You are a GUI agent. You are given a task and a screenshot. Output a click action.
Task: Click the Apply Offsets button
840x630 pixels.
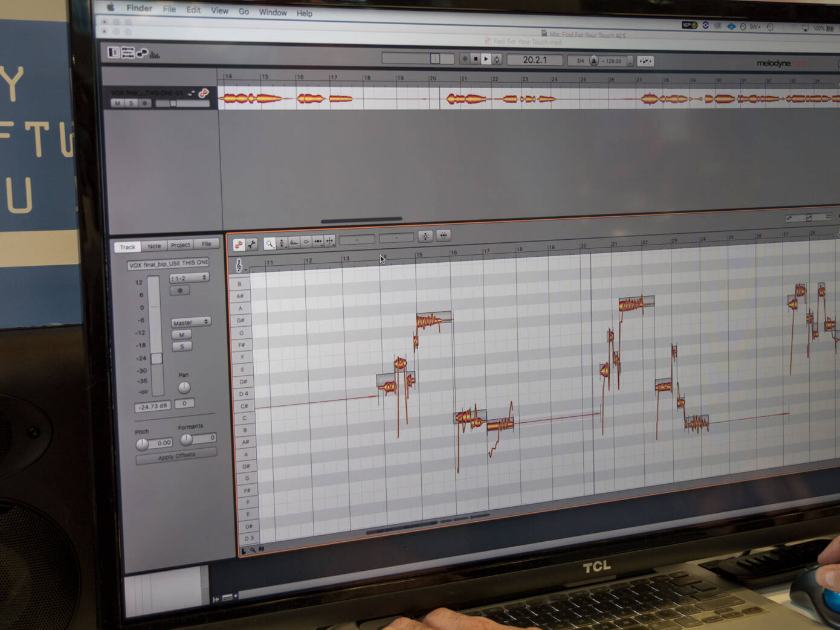pyautogui.click(x=176, y=456)
